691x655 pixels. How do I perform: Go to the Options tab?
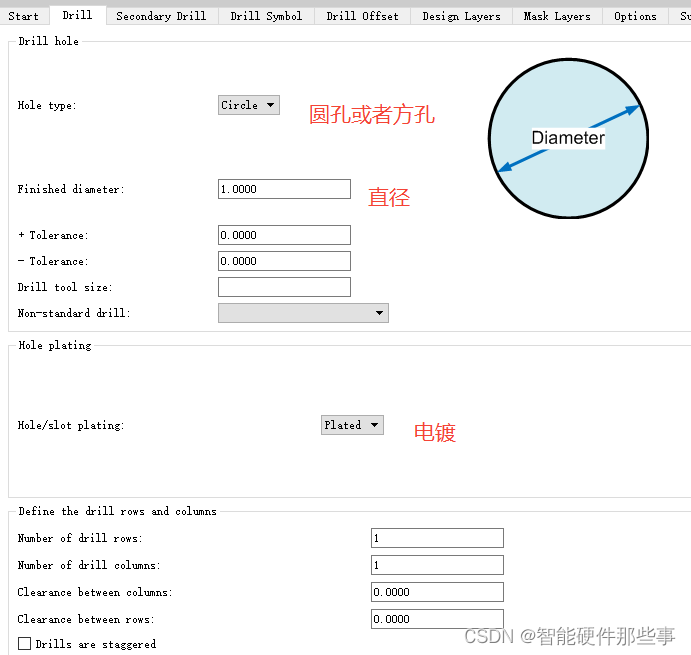tap(635, 16)
